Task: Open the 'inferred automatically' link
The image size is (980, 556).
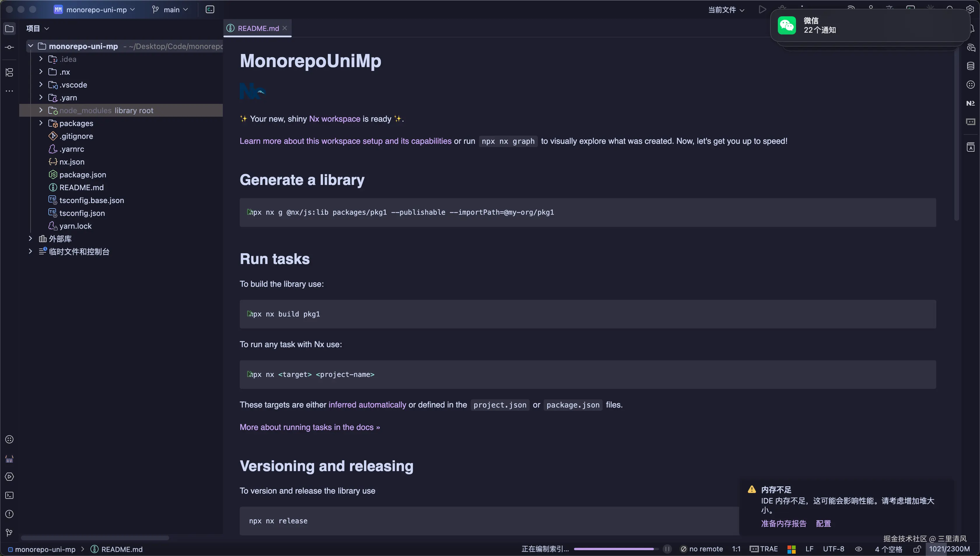Action: click(x=367, y=405)
